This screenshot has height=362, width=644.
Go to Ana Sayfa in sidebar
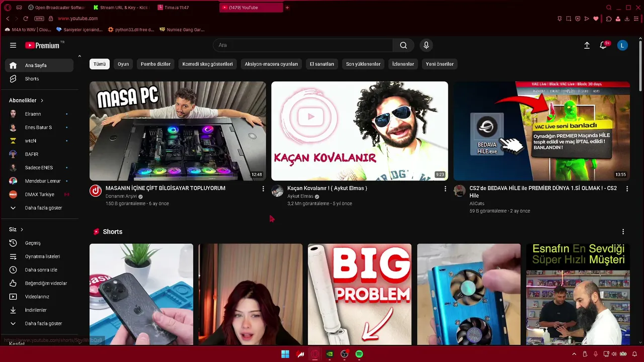39,65
